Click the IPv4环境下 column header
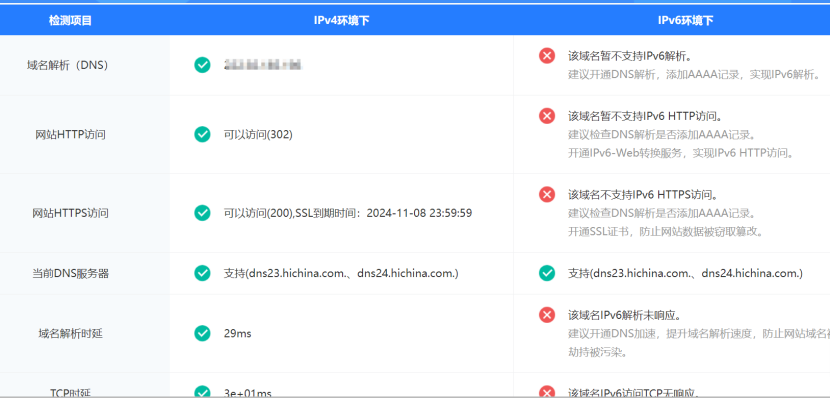The height and width of the screenshot is (398, 831). point(341,21)
